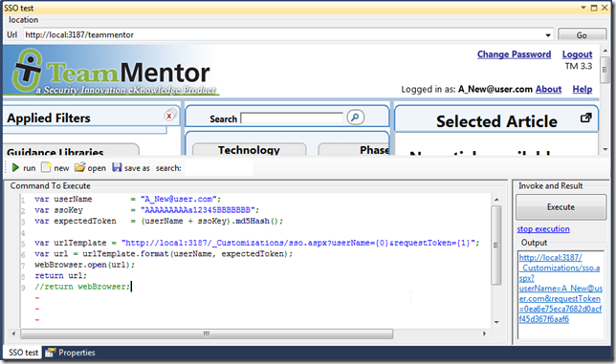616x364 pixels.
Task: Click the code editor scroll down arrow
Action: (x=496, y=322)
